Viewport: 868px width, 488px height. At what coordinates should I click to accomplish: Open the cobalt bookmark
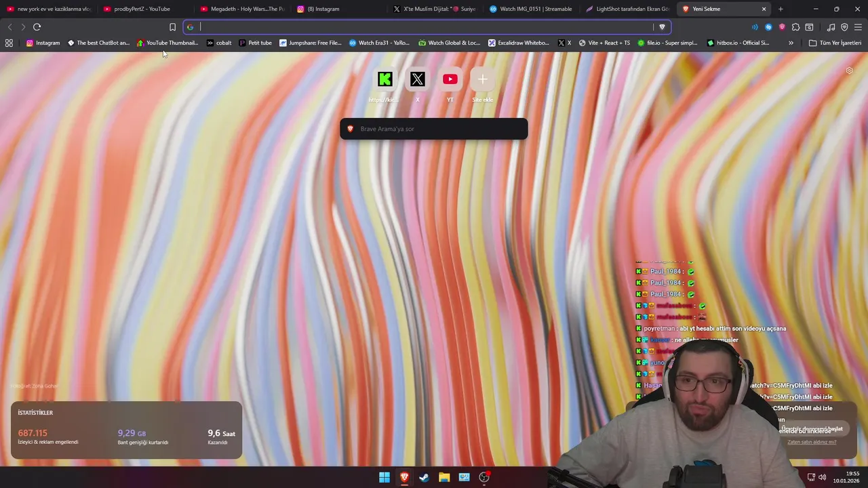coord(219,43)
